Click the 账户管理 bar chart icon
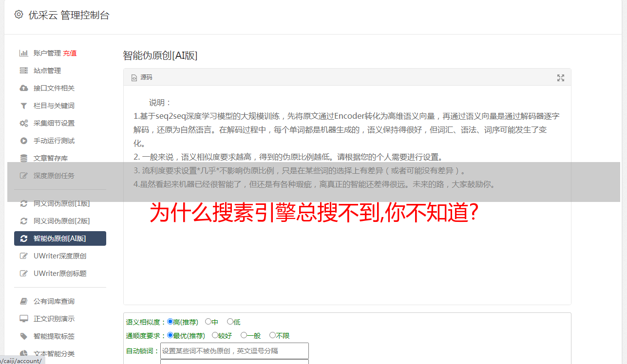Image resolution: width=627 pixels, height=364 pixels. (23, 53)
